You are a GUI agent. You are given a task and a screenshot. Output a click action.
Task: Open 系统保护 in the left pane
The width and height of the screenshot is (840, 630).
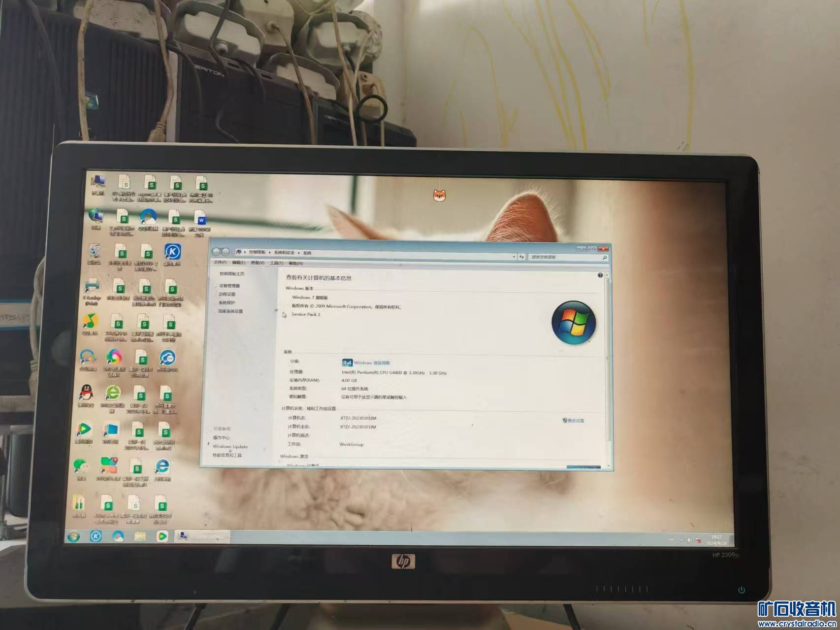(226, 302)
